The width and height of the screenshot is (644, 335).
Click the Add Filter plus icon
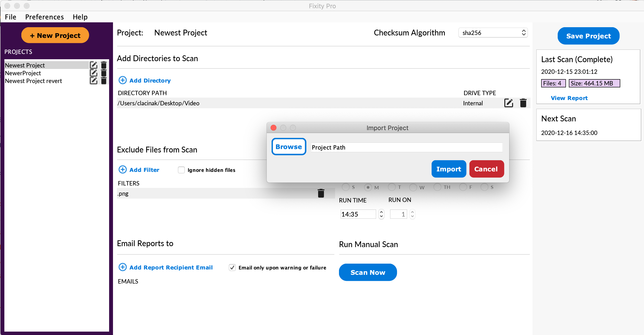[122, 169]
